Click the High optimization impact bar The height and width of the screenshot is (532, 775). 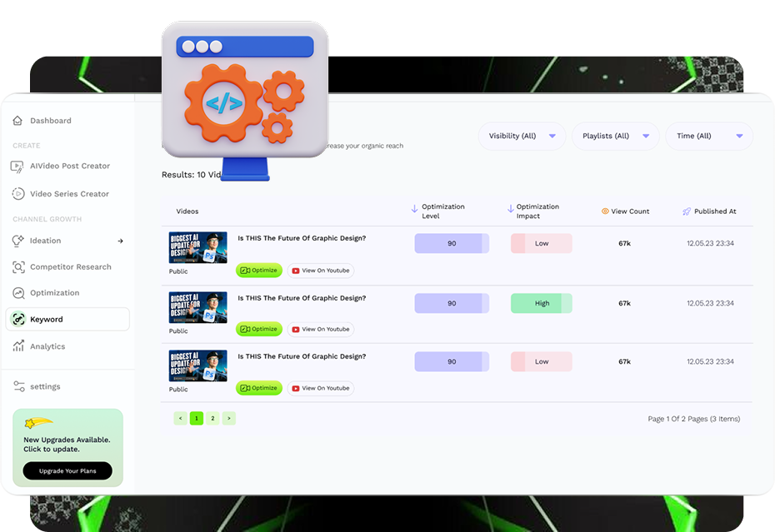tap(542, 304)
